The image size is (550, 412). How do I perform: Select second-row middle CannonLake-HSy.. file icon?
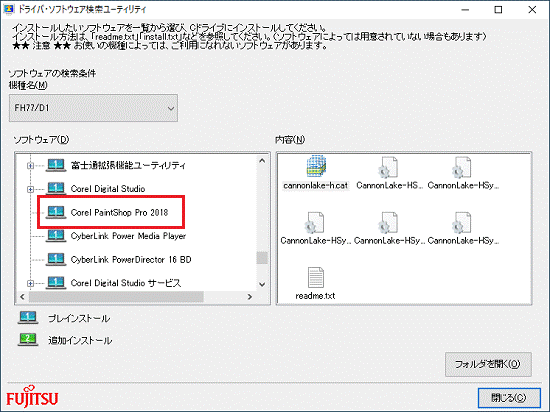388,223
